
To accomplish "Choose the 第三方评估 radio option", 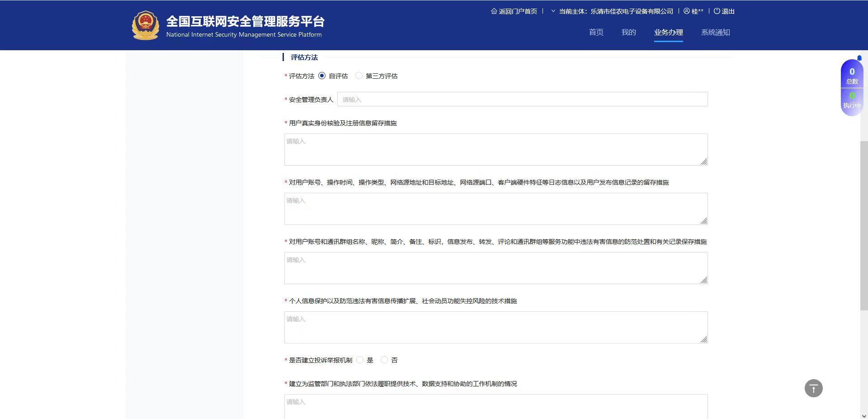I will (359, 76).
